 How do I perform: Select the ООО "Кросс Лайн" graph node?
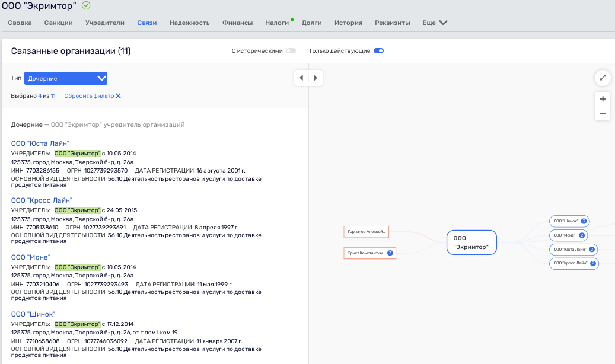574,263
